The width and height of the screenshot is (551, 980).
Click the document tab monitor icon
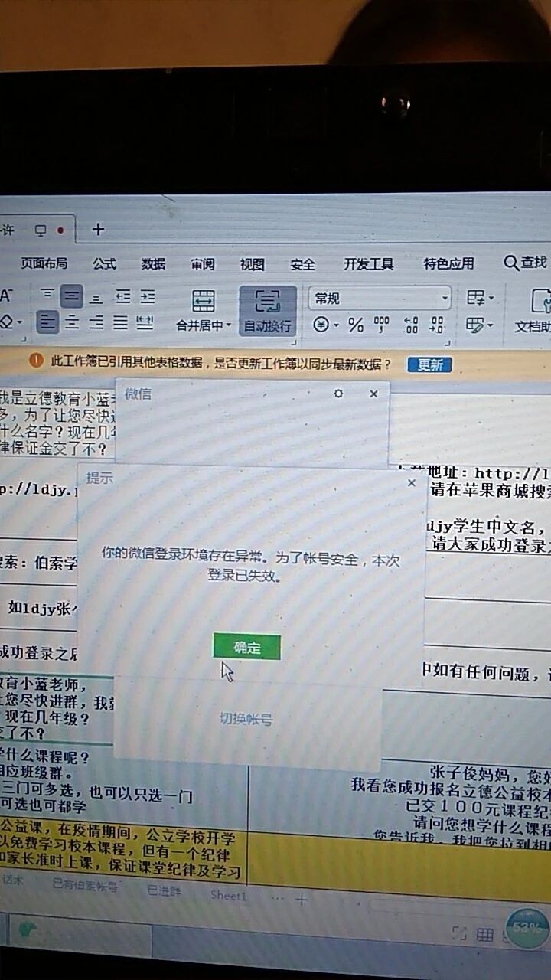tap(41, 230)
